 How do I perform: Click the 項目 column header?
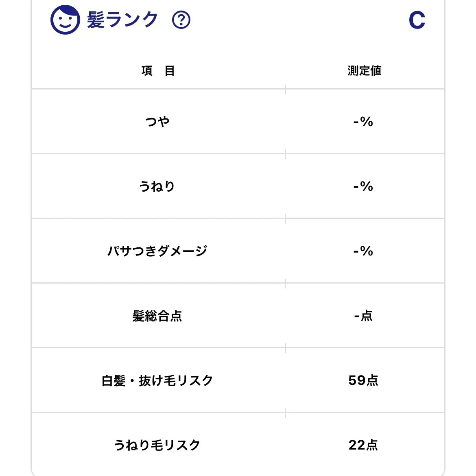tap(158, 71)
